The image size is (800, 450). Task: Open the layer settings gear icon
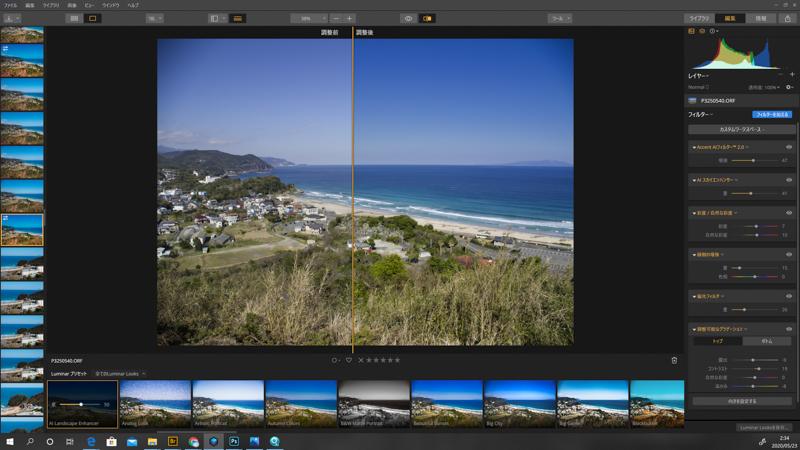click(x=789, y=87)
